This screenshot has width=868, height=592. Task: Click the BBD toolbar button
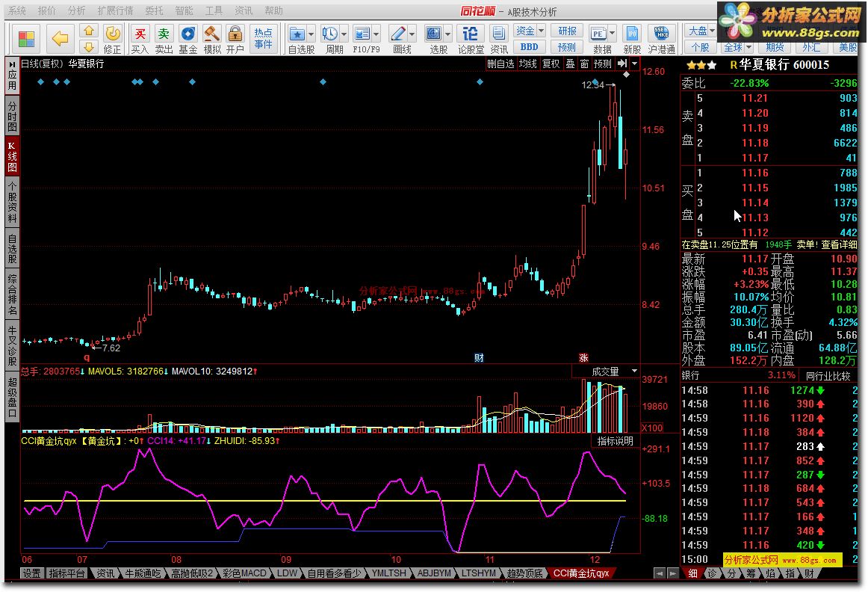(529, 47)
